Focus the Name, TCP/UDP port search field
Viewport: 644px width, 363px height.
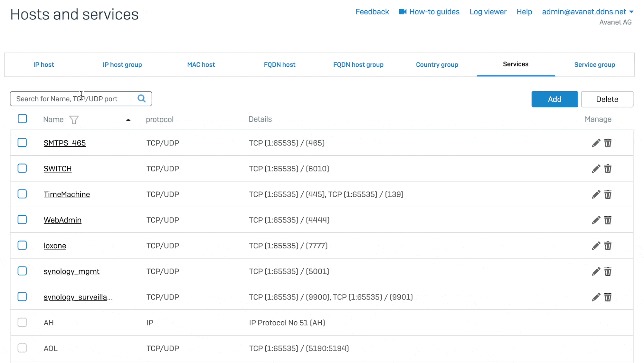click(x=81, y=99)
